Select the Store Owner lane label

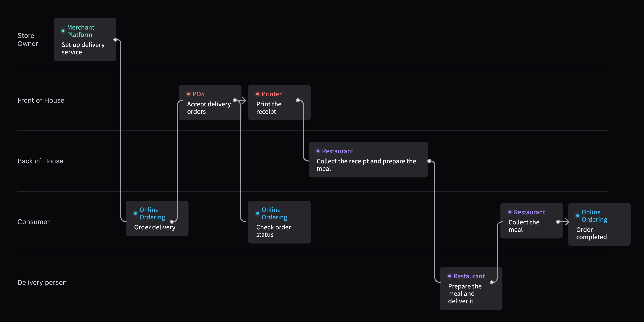click(28, 40)
